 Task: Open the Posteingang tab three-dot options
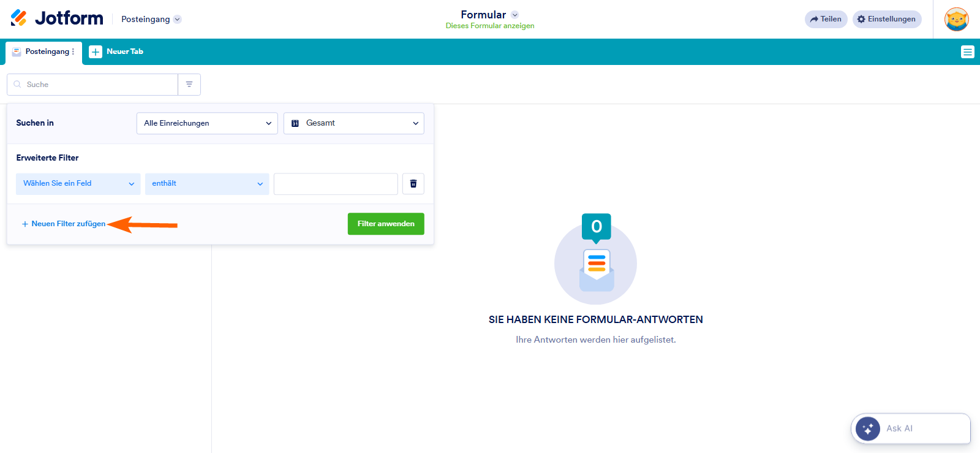coord(73,52)
